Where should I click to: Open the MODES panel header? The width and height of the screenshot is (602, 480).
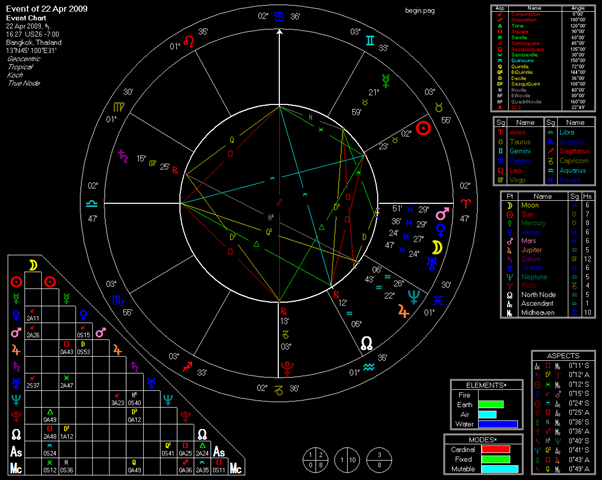tap(483, 440)
